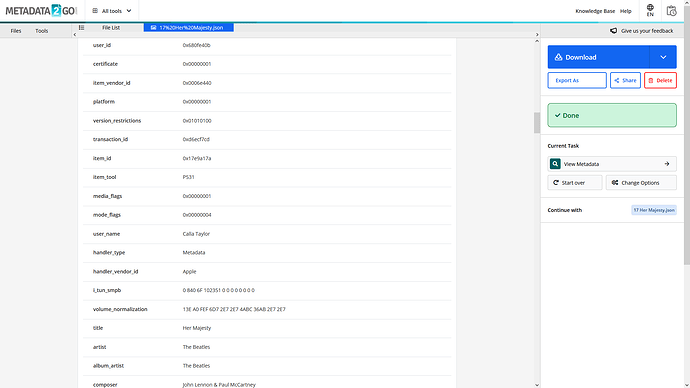Select the transaction_id value 0xd6ecf7cd
This screenshot has width=690, height=388.
click(196, 139)
